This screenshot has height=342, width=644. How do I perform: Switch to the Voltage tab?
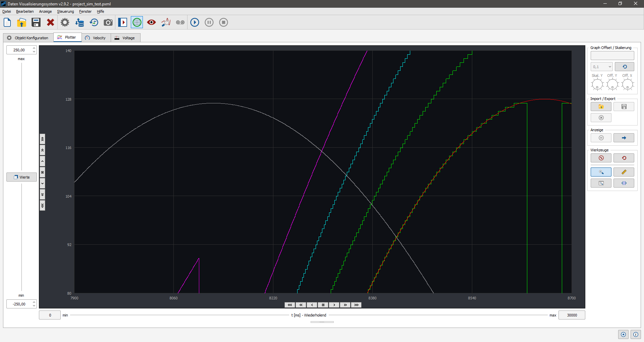(x=125, y=38)
